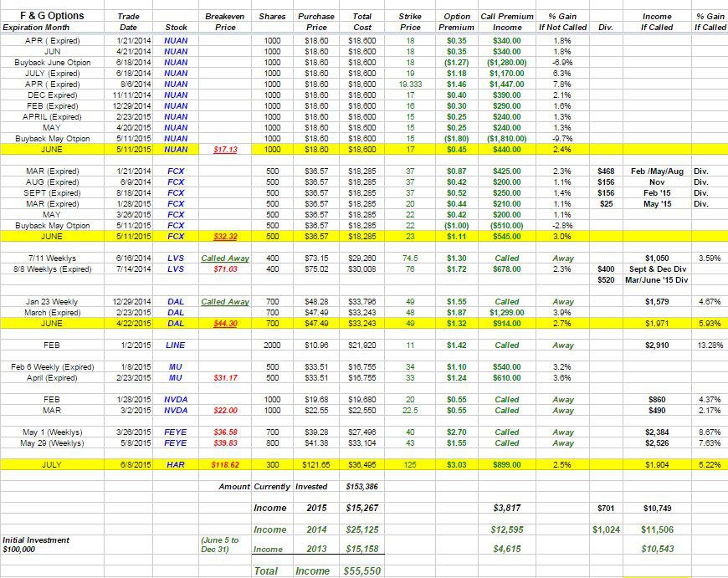Select the LINE stock symbol cell

[x=176, y=345]
